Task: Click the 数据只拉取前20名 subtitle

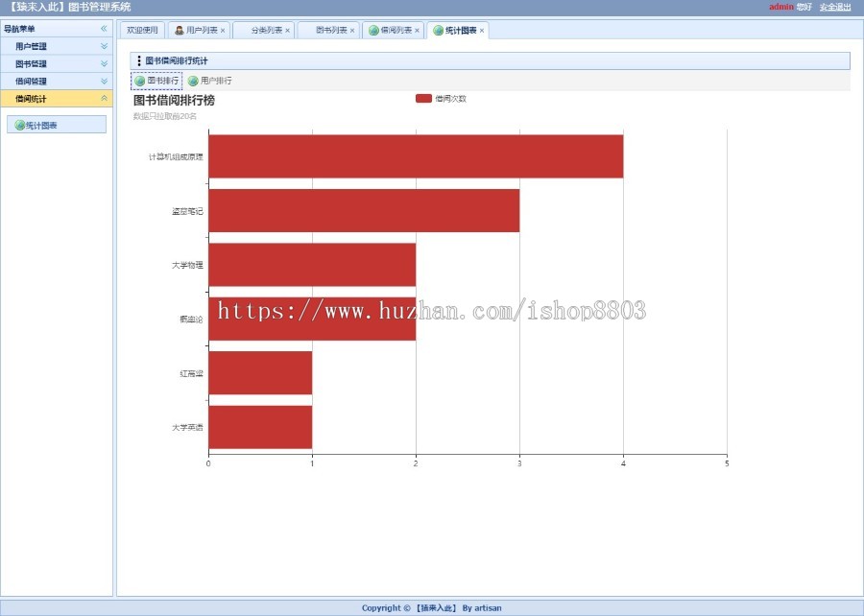Action: (x=165, y=116)
